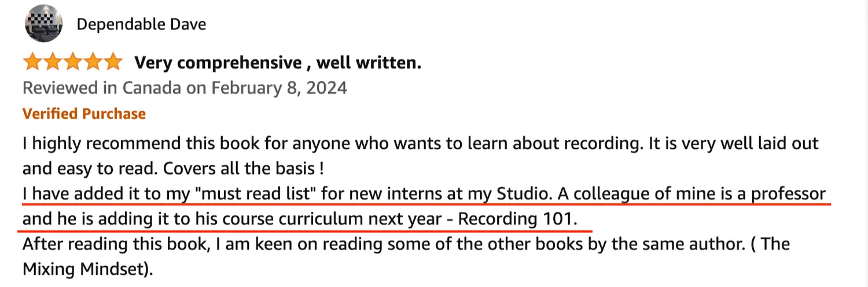Click the word "professor" in the review

coord(788,194)
